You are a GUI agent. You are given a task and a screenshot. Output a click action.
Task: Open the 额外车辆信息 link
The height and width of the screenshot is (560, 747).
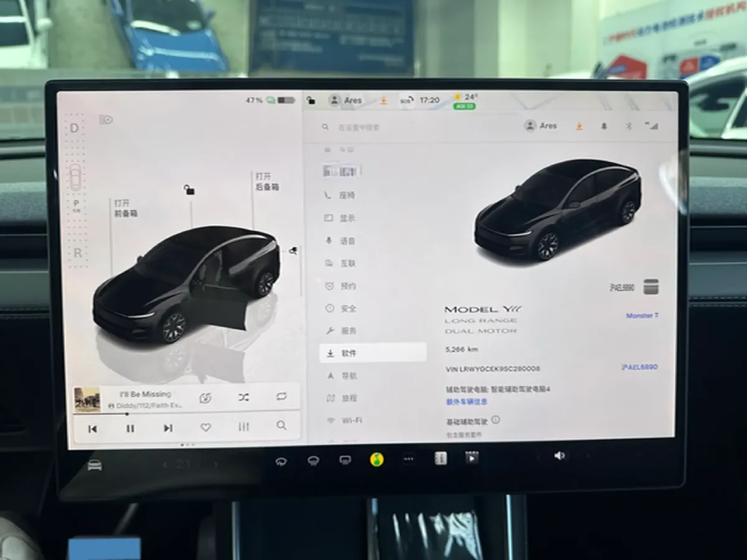467,402
